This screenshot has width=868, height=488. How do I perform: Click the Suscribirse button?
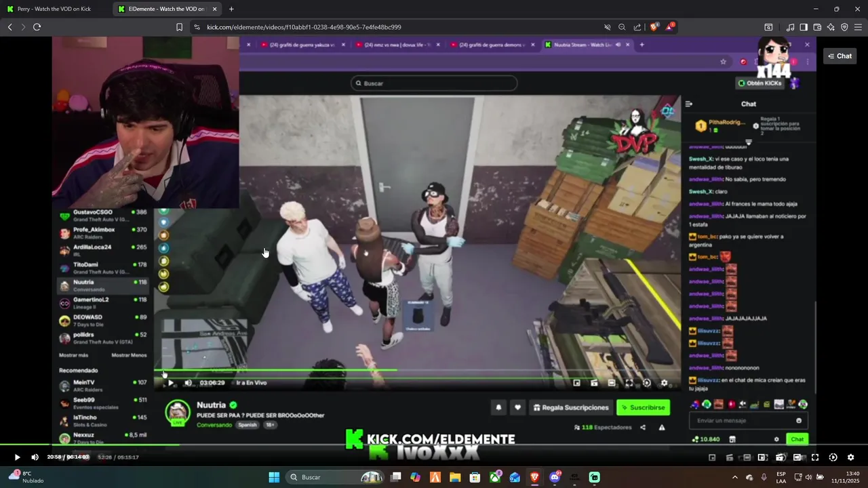point(643,407)
